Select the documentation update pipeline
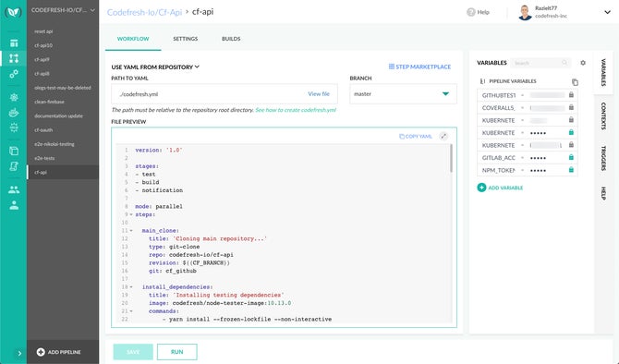 point(58,115)
